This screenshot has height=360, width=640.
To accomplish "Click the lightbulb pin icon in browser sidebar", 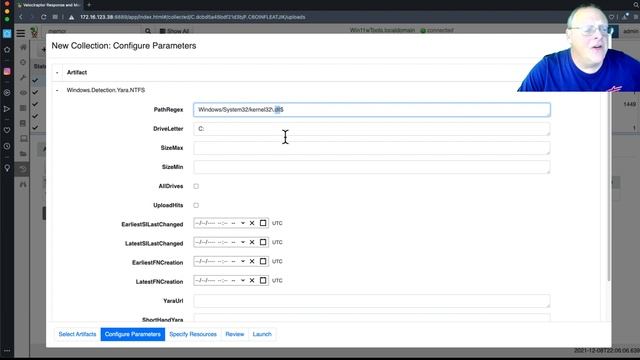I will 7,168.
